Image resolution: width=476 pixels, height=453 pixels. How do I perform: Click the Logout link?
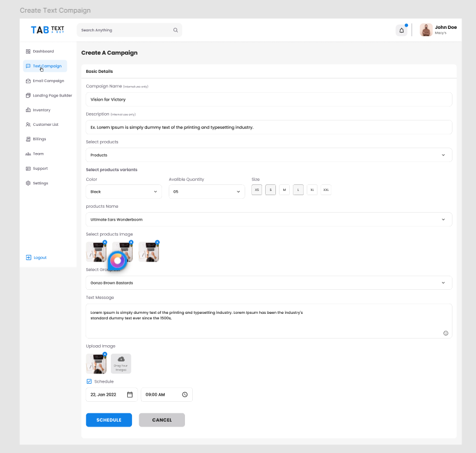(40, 258)
